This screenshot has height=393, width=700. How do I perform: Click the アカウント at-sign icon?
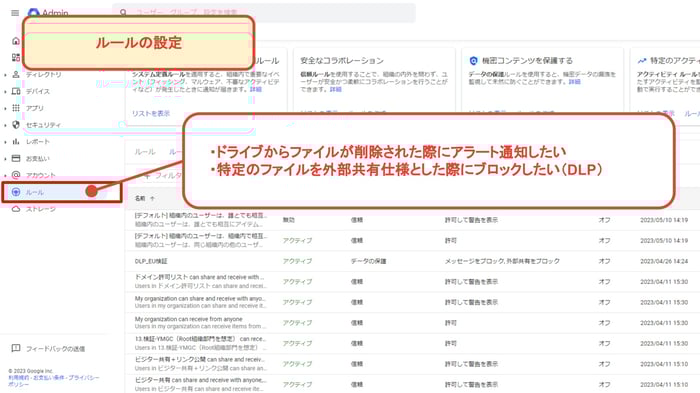point(16,175)
